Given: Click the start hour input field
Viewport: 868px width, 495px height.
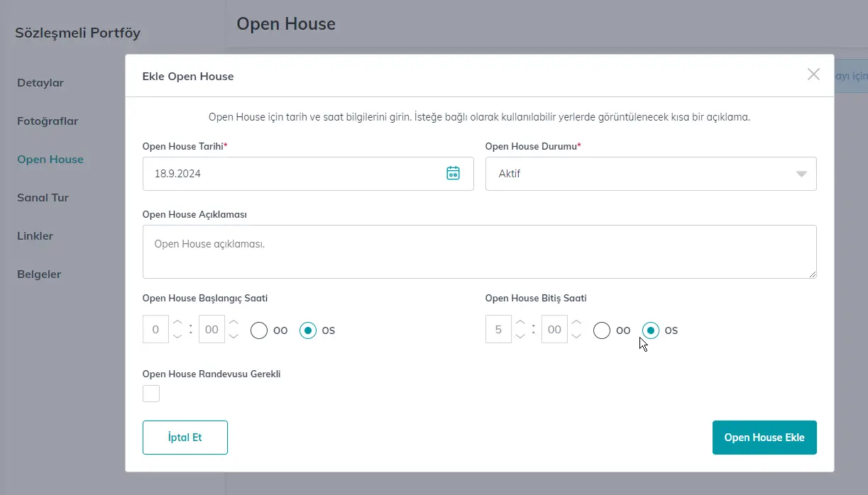Looking at the screenshot, I should [155, 330].
